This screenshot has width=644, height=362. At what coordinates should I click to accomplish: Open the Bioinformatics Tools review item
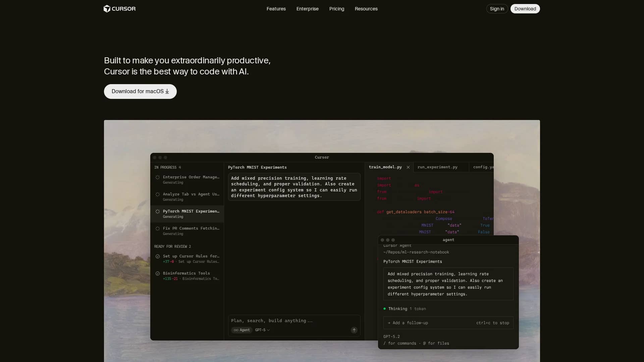click(x=187, y=276)
